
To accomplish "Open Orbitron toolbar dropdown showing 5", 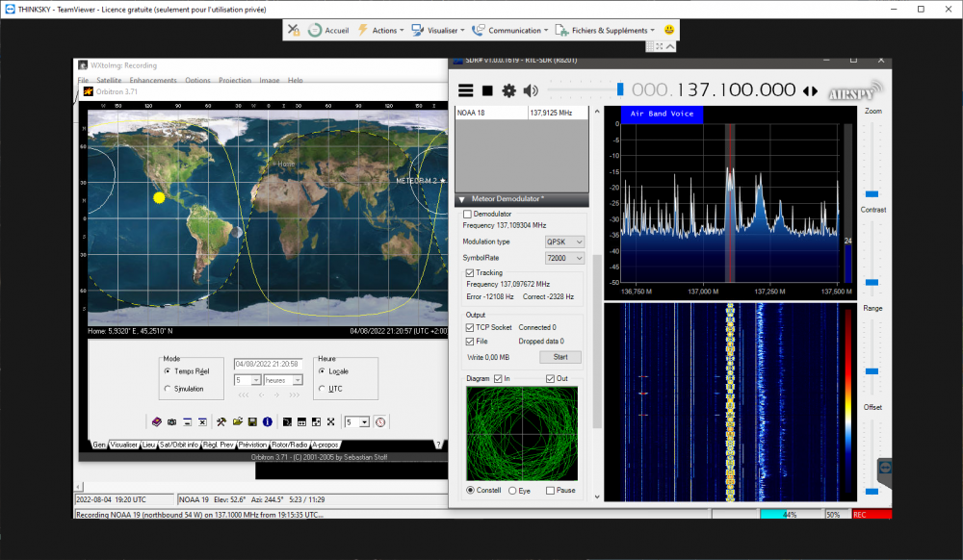I will [x=357, y=422].
